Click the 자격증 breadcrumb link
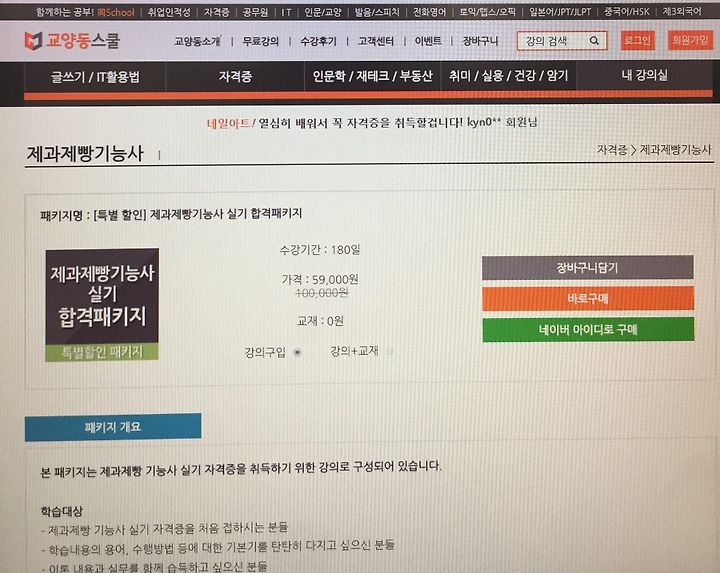The width and height of the screenshot is (720, 573). (612, 150)
